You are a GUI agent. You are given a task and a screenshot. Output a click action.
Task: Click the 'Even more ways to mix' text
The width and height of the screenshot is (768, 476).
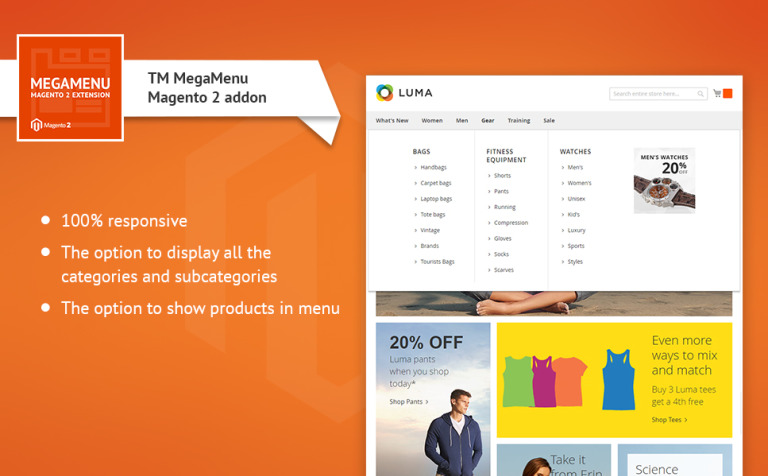pyautogui.click(x=684, y=355)
